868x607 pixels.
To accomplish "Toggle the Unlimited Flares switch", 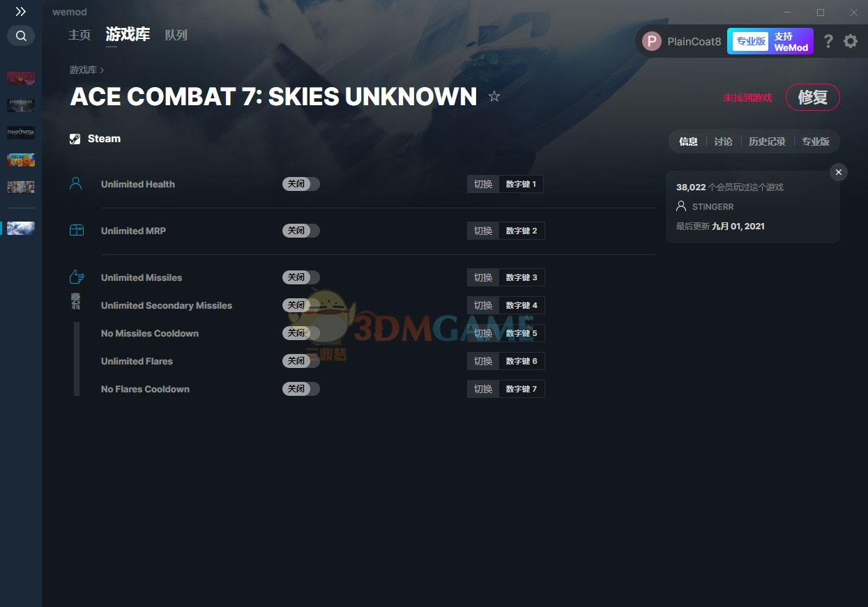I will point(301,361).
